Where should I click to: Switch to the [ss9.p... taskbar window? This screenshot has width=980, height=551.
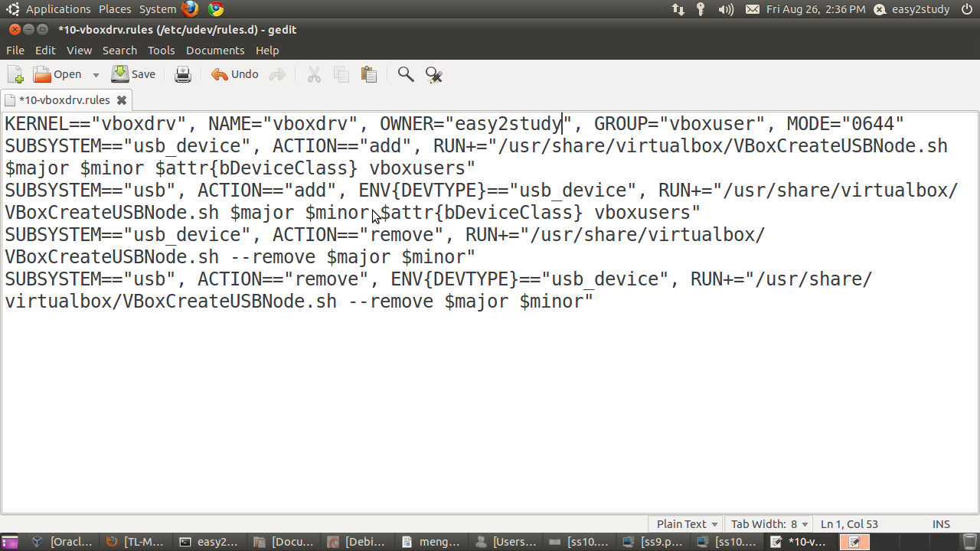tap(655, 542)
